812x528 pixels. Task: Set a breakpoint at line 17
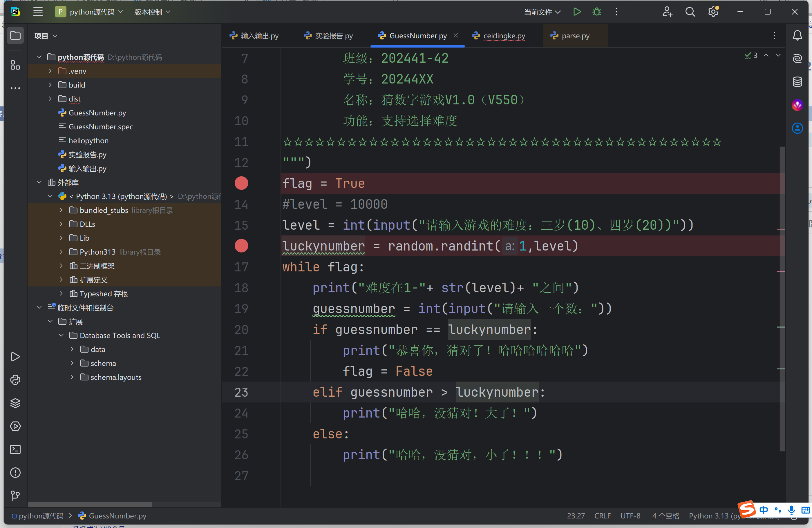[x=241, y=267]
